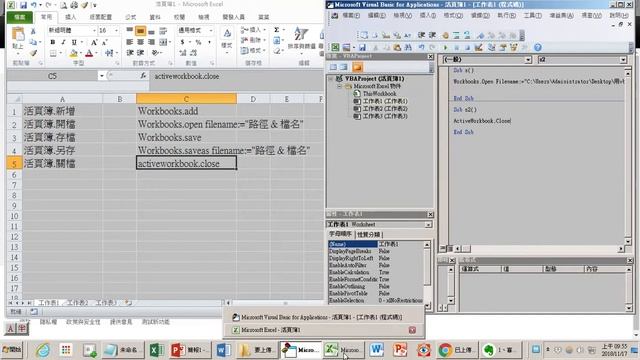Screen dimensions: 640x360
Task: Switch to the 性質分類 tab in Properties window
Action: click(369, 235)
